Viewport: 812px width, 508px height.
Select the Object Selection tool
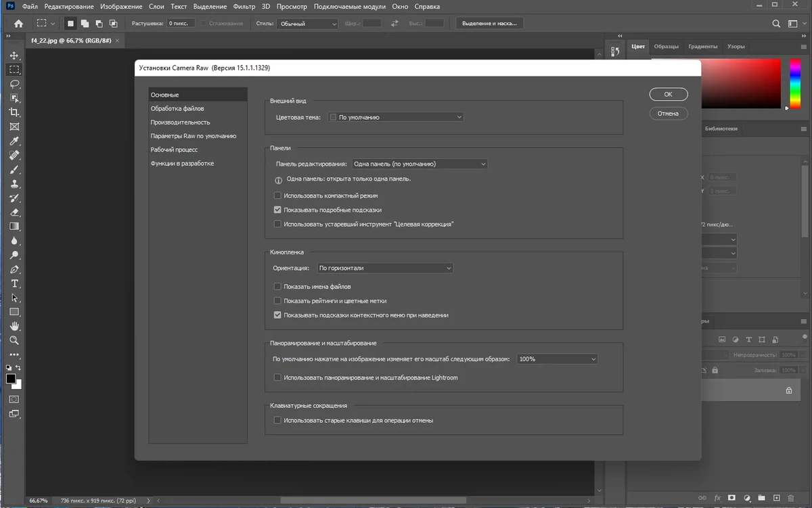point(14,98)
